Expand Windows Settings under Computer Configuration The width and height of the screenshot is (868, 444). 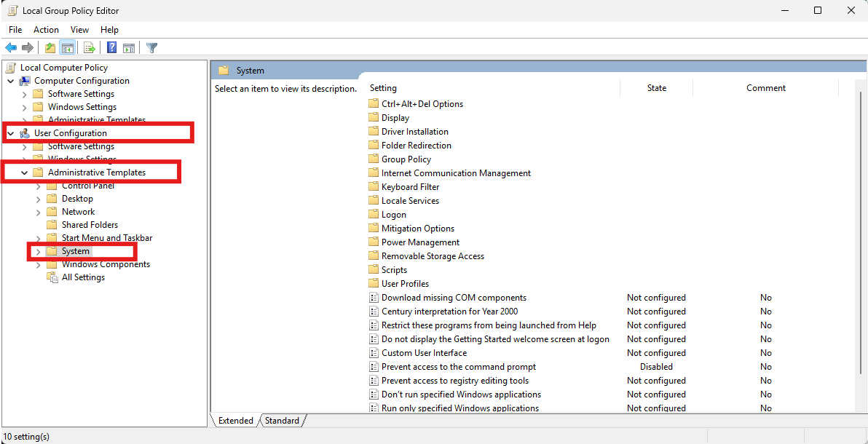tap(24, 108)
